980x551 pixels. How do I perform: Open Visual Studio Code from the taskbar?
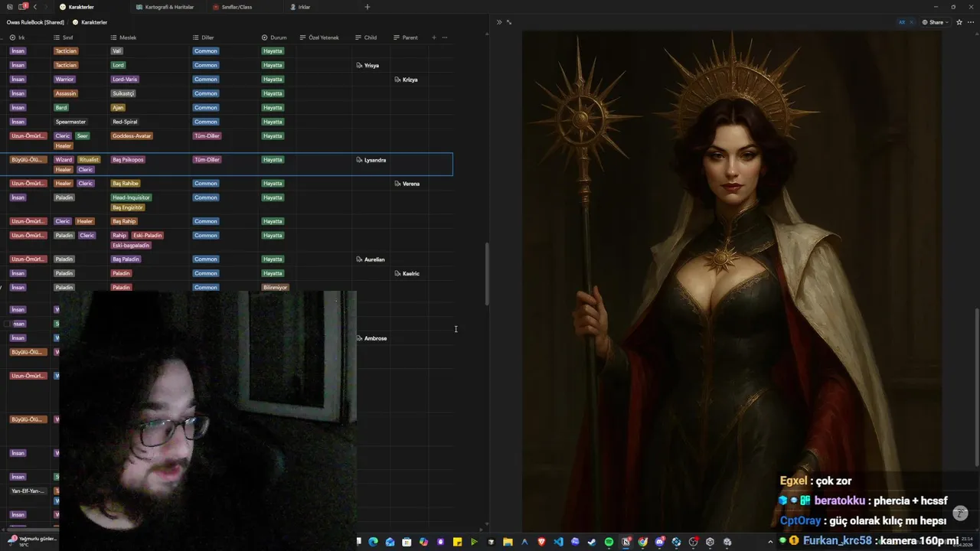[558, 542]
